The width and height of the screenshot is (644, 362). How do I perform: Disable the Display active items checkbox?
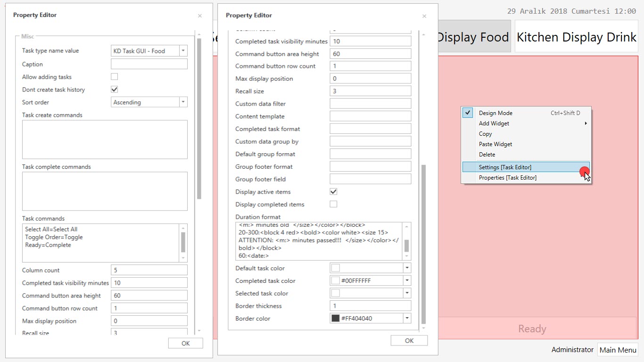(x=333, y=192)
